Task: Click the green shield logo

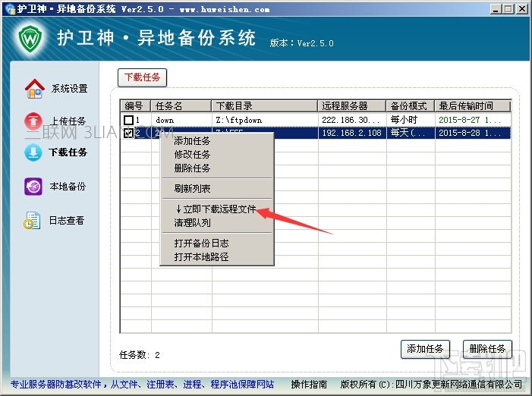Action: [30, 39]
